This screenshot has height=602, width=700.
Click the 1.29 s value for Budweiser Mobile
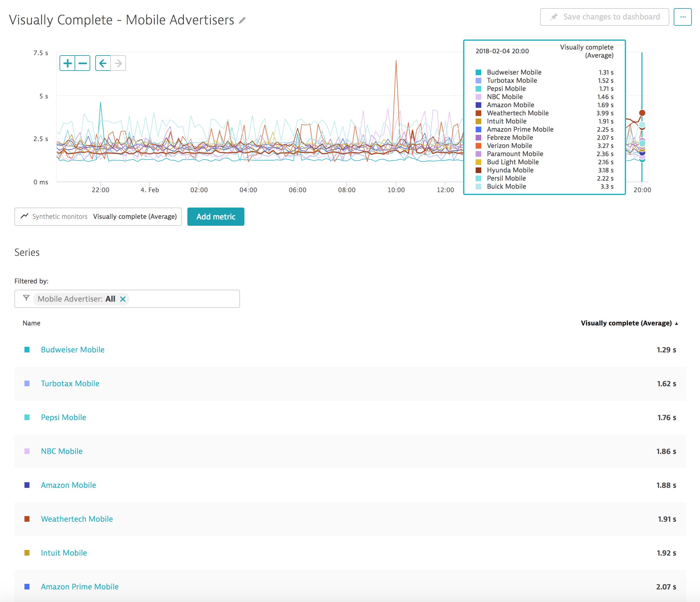(x=666, y=350)
